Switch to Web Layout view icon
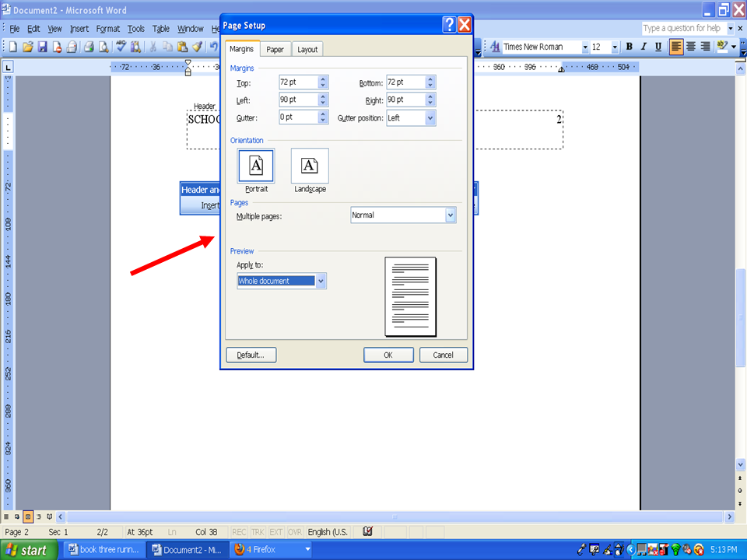This screenshot has height=560, width=747. point(17,516)
